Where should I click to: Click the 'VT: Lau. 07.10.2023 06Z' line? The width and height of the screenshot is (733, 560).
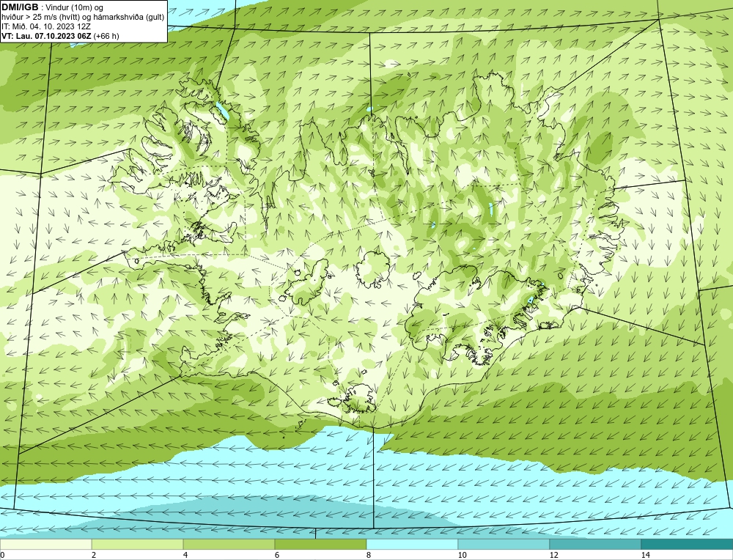pyautogui.click(x=46, y=36)
